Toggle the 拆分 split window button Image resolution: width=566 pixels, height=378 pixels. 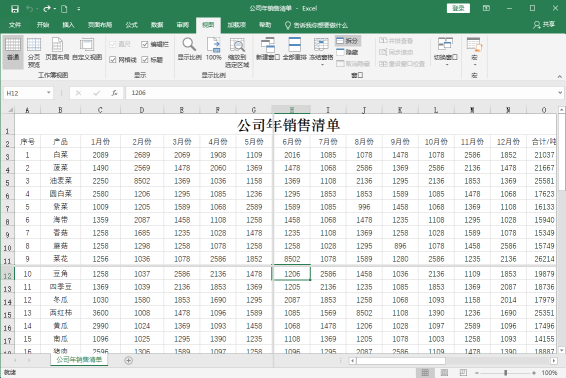[x=348, y=41]
